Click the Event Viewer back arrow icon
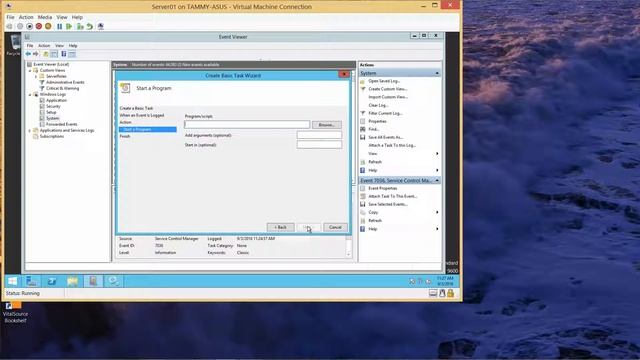640x360 pixels. (x=28, y=54)
